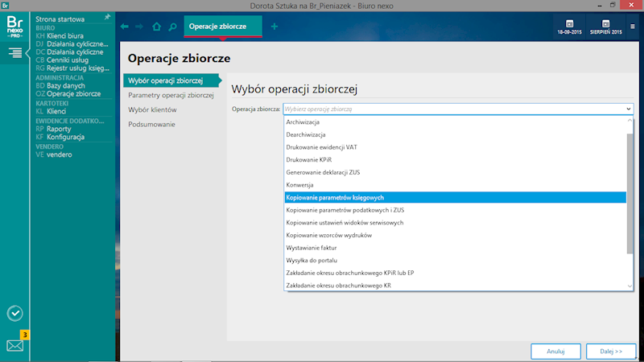Unpin the side menu with pin icon
The height and width of the screenshot is (362, 644).
pos(107,17)
